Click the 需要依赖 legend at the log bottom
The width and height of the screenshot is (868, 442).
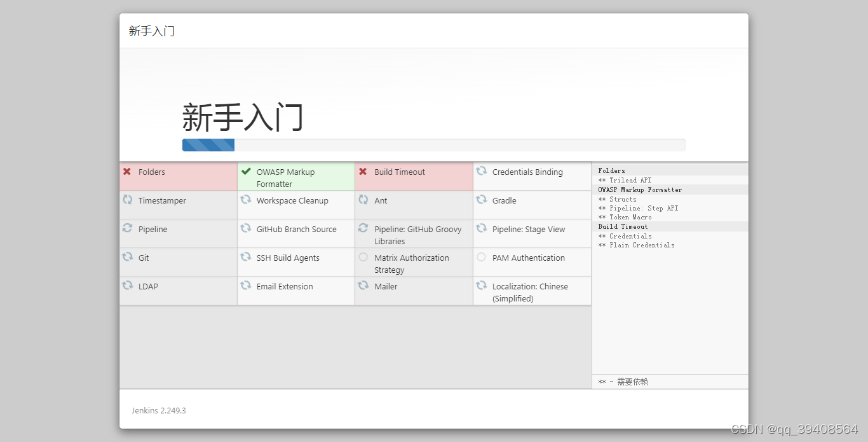coord(623,382)
